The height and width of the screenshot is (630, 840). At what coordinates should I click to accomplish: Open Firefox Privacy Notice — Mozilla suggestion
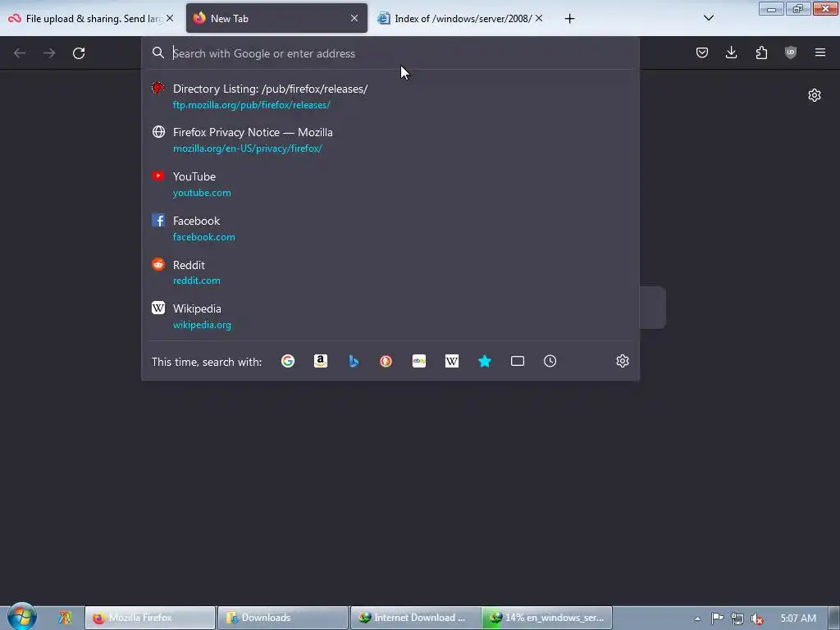coord(390,139)
